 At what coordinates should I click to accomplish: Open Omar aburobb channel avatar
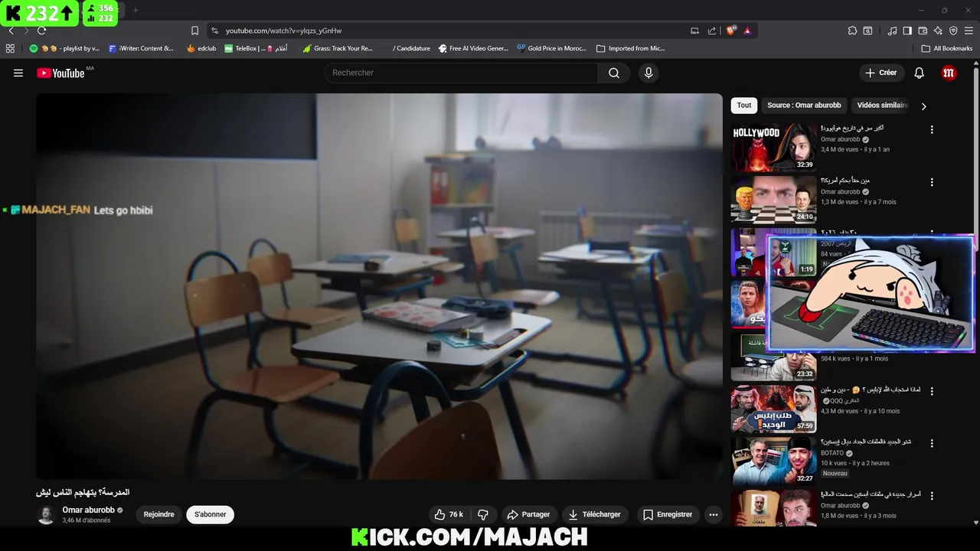[x=46, y=514]
